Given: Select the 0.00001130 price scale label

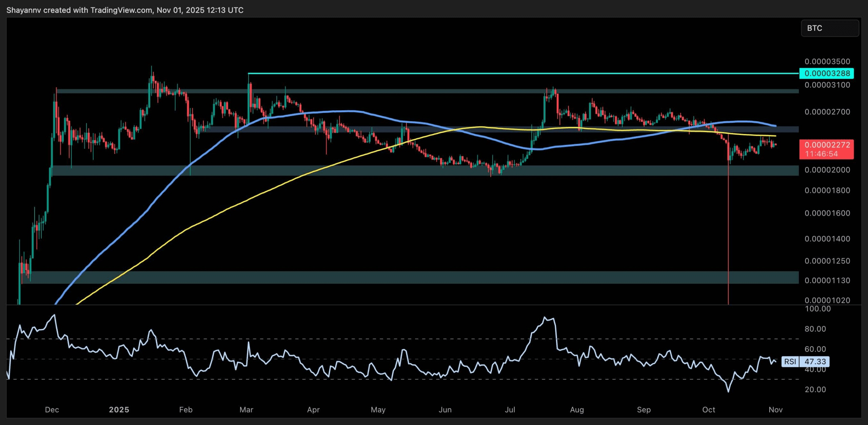Looking at the screenshot, I should point(827,280).
